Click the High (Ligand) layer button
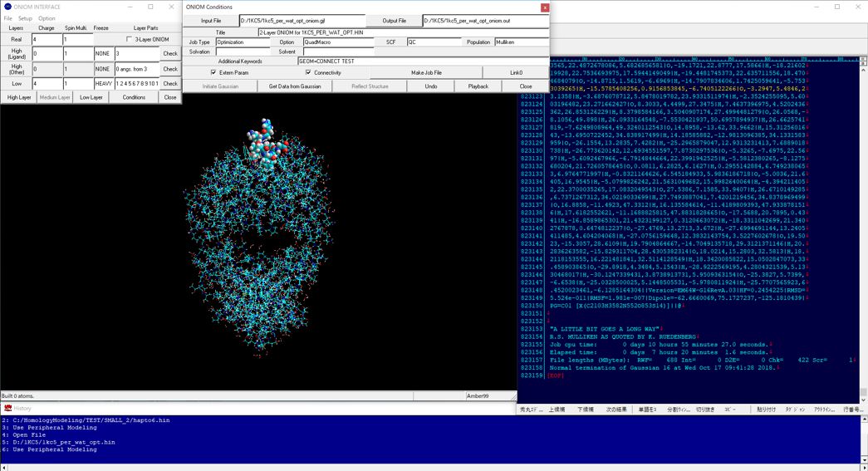Image resolution: width=868 pixels, height=471 pixels. pyautogui.click(x=17, y=54)
